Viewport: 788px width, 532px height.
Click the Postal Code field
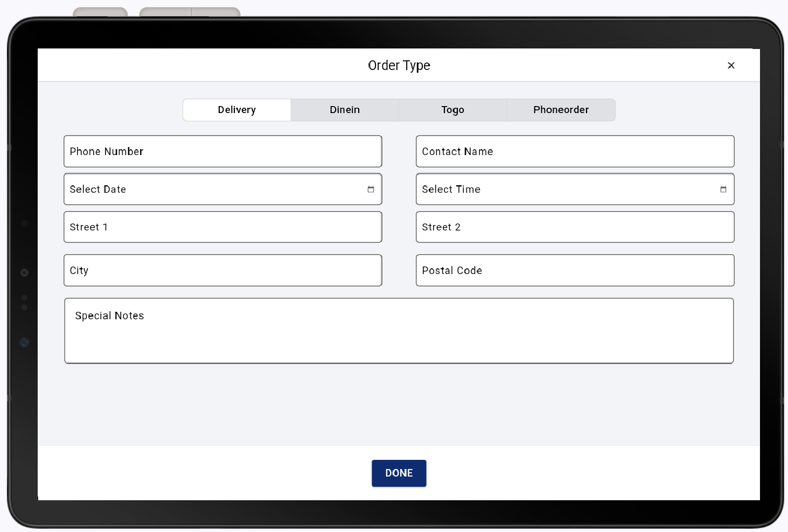tap(575, 270)
